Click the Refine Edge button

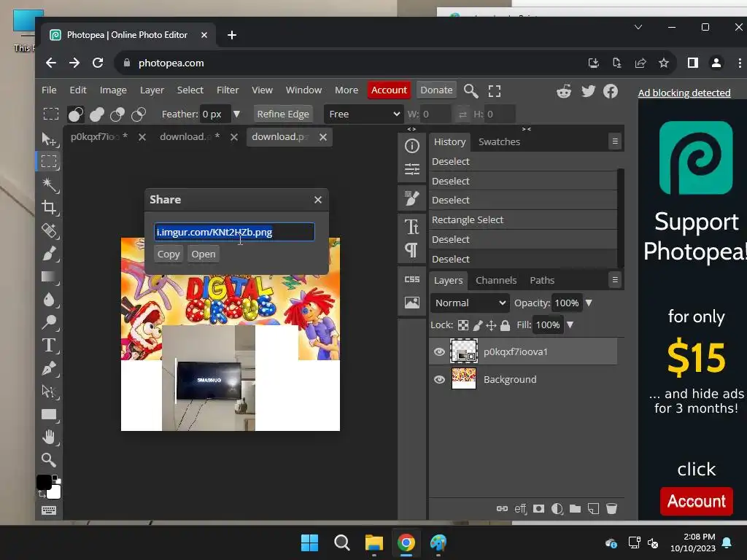pos(283,114)
